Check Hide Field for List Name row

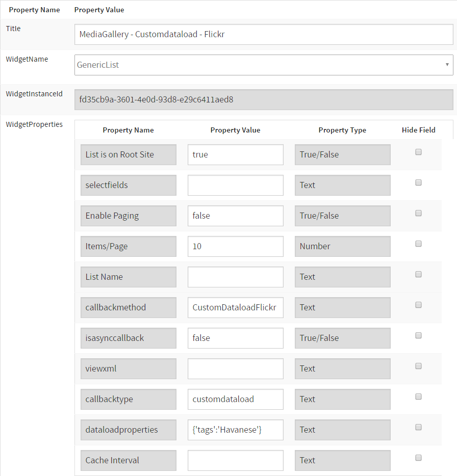tap(418, 274)
